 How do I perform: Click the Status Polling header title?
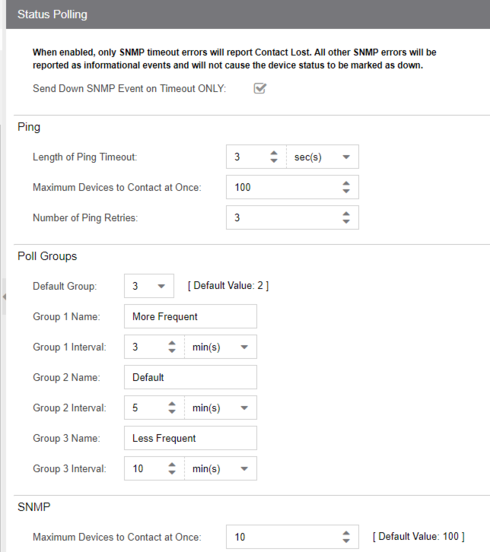click(52, 14)
